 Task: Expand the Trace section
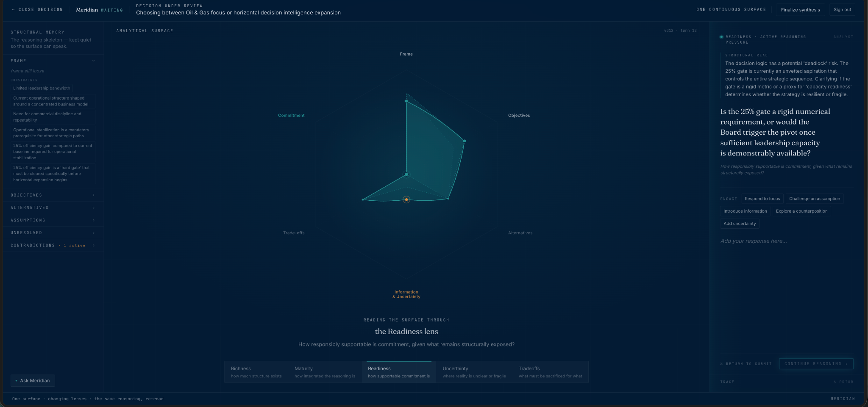(x=787, y=382)
